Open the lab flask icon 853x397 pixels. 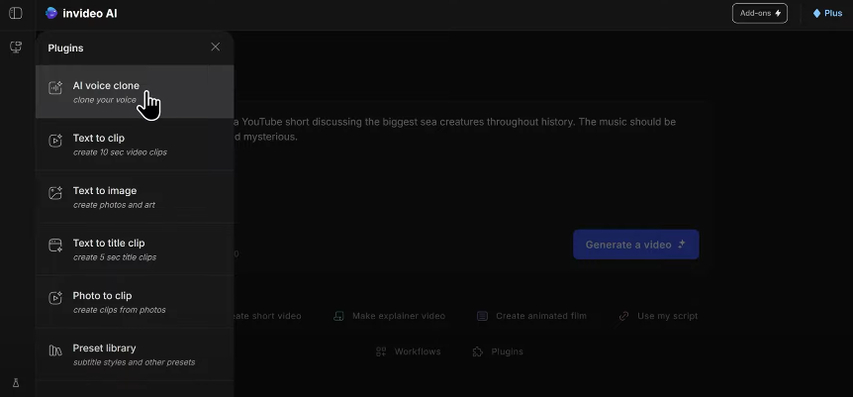point(16,383)
